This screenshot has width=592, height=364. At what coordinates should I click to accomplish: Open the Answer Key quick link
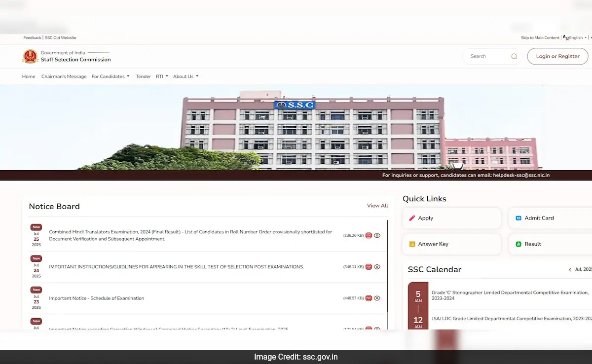pos(452,244)
